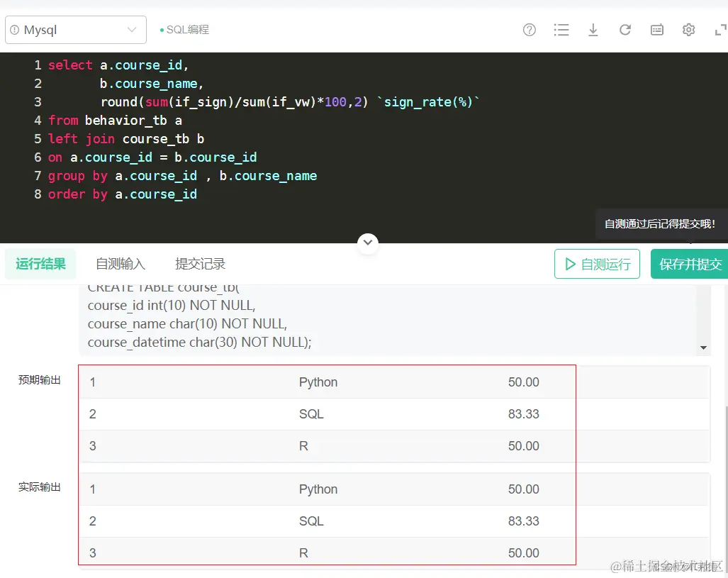Switch to the 自测输入 tab
728x578 pixels.
(x=121, y=264)
